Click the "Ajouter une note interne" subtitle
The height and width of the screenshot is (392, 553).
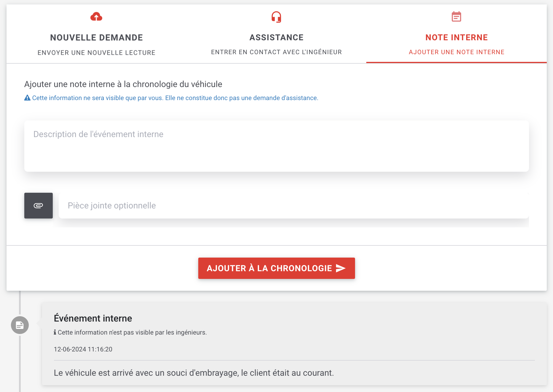456,52
